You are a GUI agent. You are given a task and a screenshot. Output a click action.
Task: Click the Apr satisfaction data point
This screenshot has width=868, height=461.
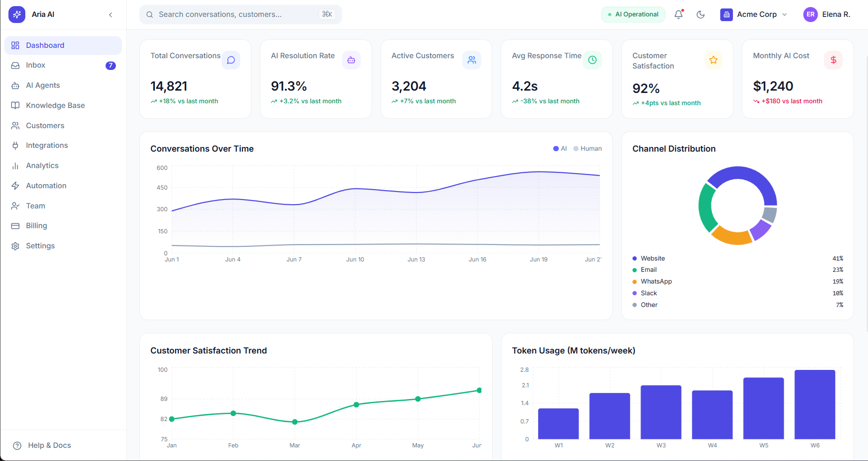(x=357, y=405)
